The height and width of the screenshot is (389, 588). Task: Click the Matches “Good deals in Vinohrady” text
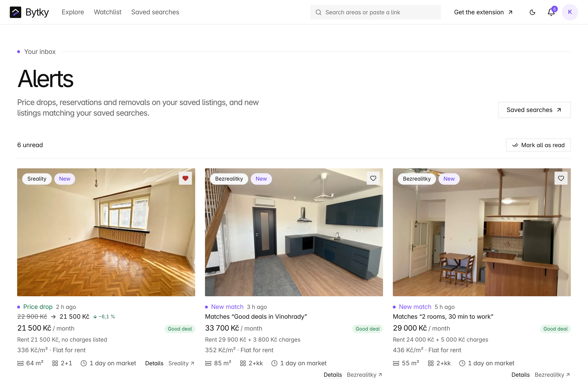click(x=256, y=316)
